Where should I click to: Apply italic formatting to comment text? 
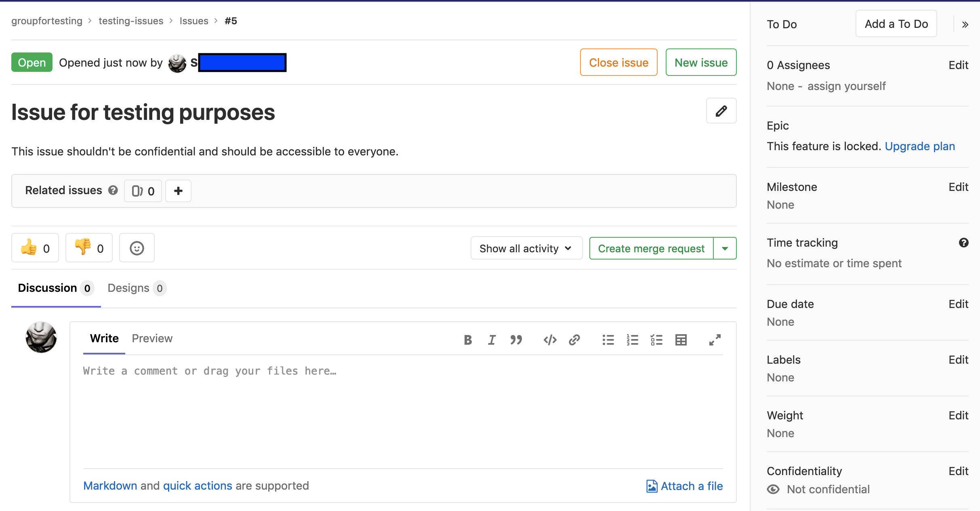(492, 340)
